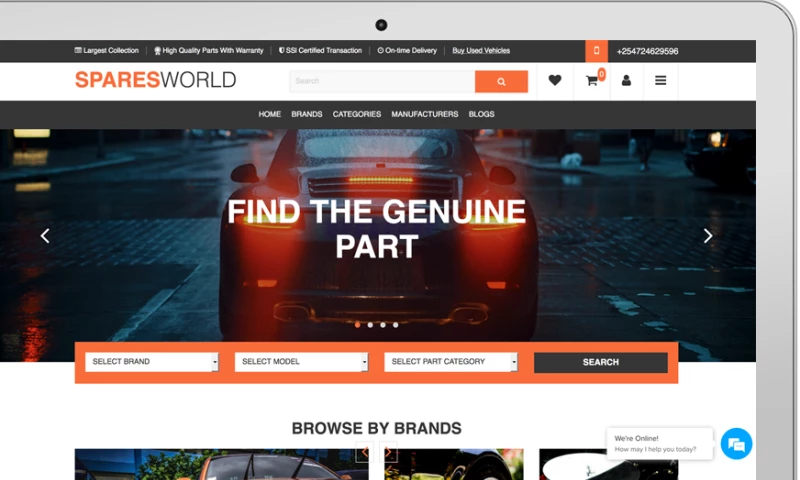The width and height of the screenshot is (800, 480).
Task: Go to previous hero slide arrow
Action: [x=45, y=236]
